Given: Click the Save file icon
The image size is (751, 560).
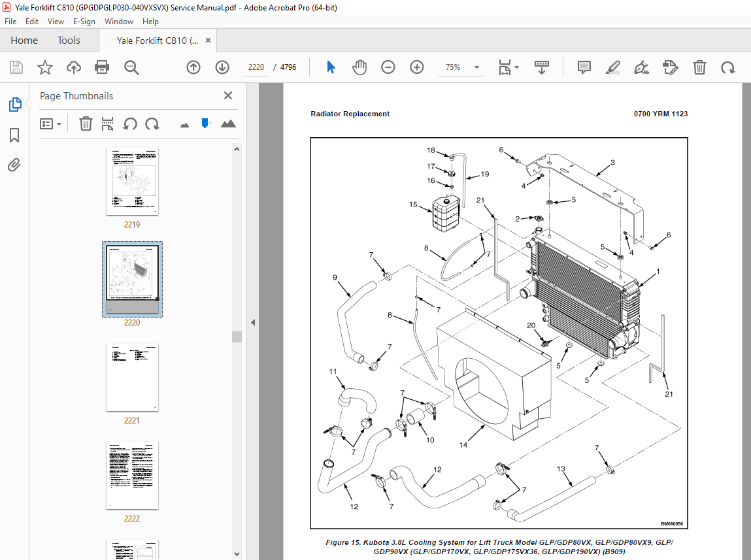Looking at the screenshot, I should click(16, 67).
